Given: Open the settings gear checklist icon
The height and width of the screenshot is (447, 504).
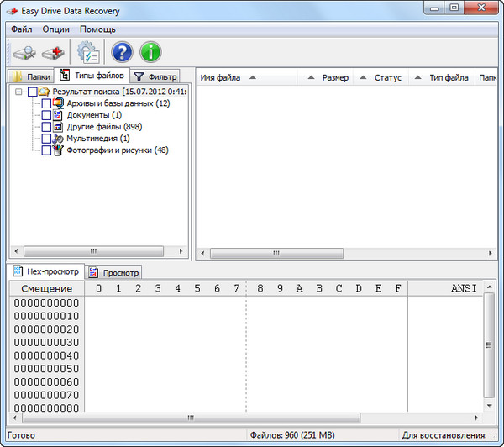Looking at the screenshot, I should 88,52.
